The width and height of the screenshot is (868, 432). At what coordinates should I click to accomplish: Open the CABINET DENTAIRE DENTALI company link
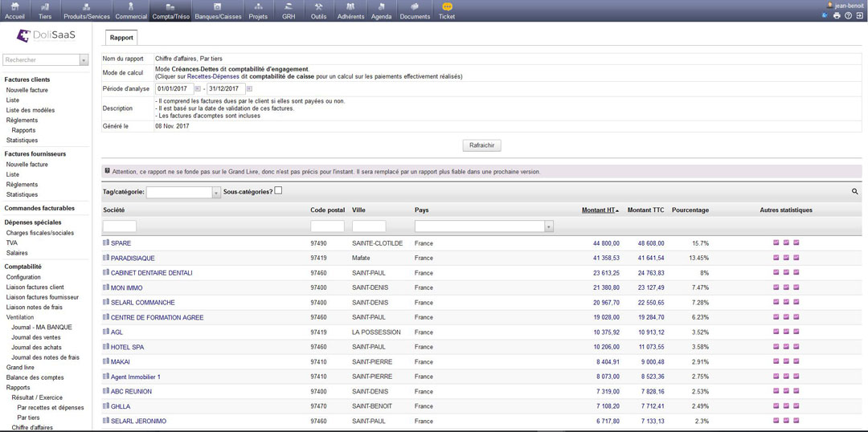[152, 273]
